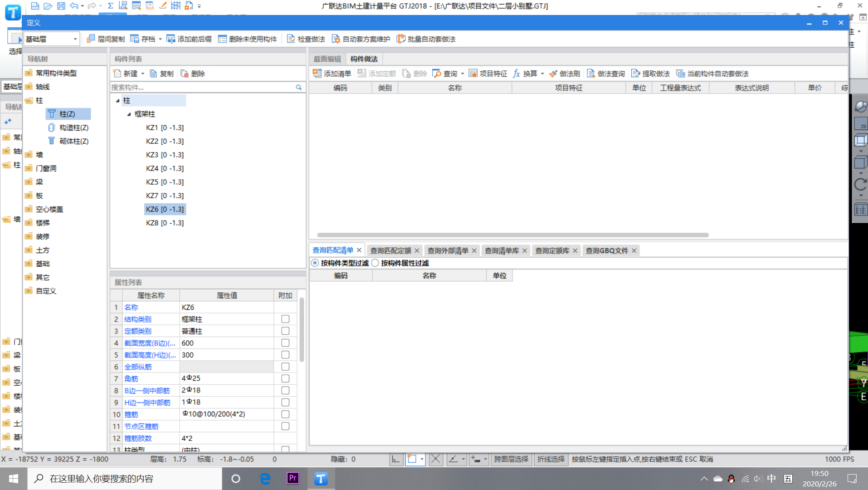Click 结构类别 property link

pyautogui.click(x=138, y=319)
